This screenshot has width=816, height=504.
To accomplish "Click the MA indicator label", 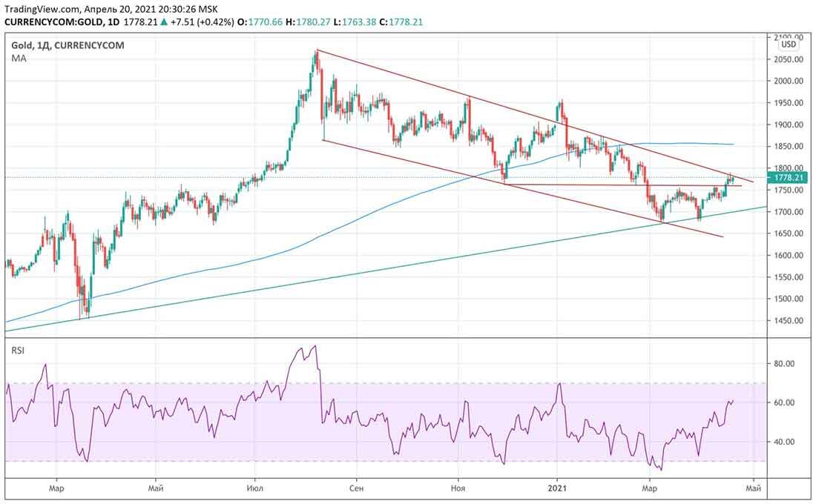I will pyautogui.click(x=19, y=59).
